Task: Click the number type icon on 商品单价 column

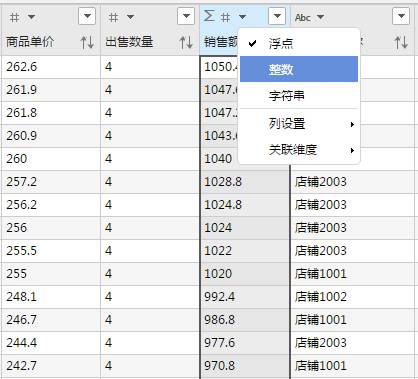Action: tap(14, 17)
